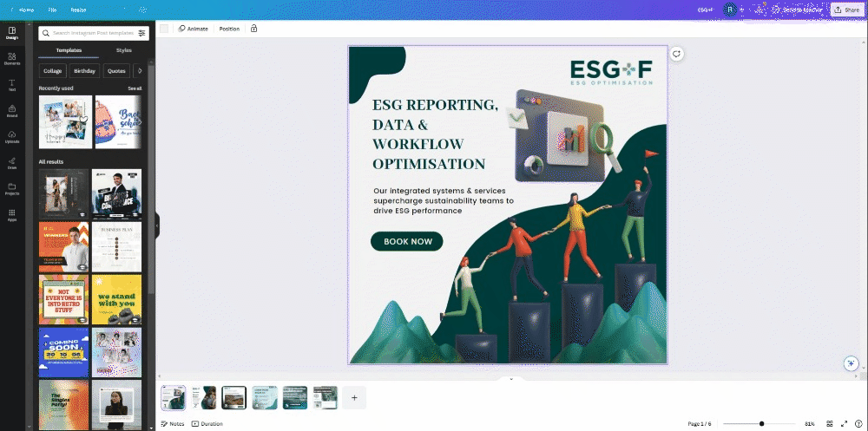
Task: Select the Quotes category chip
Action: (116, 71)
